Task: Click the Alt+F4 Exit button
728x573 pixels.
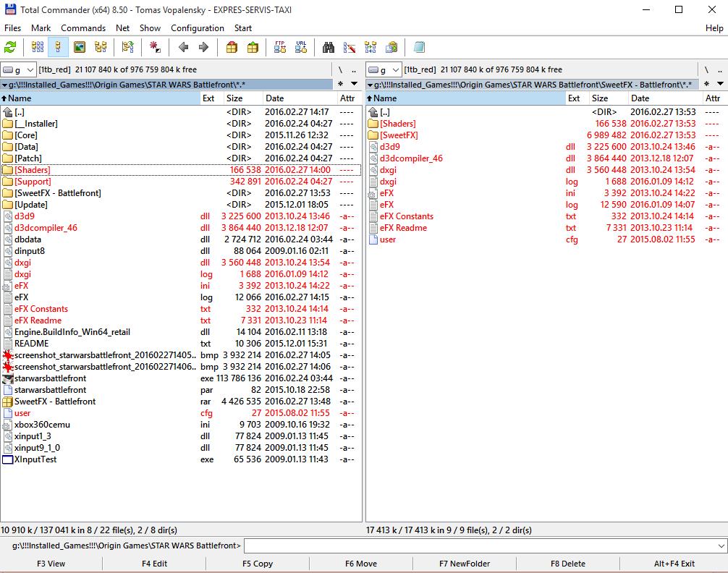Action: [x=674, y=564]
